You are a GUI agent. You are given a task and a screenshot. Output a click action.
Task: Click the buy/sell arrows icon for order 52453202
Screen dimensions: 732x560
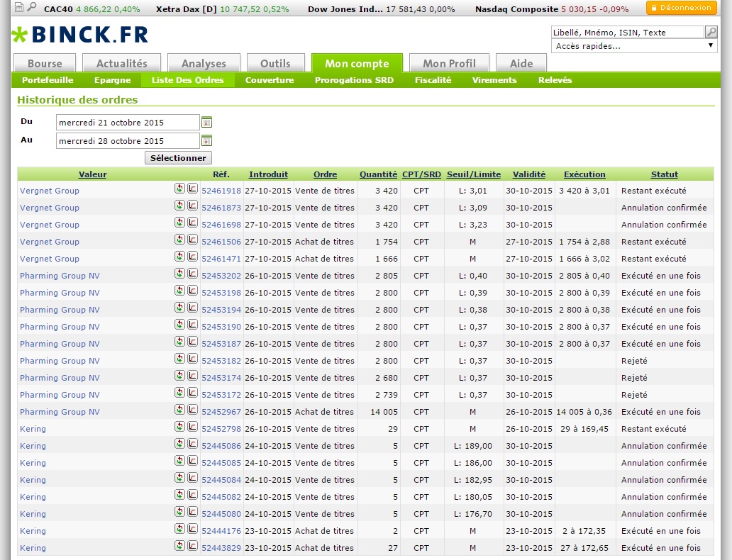(179, 274)
